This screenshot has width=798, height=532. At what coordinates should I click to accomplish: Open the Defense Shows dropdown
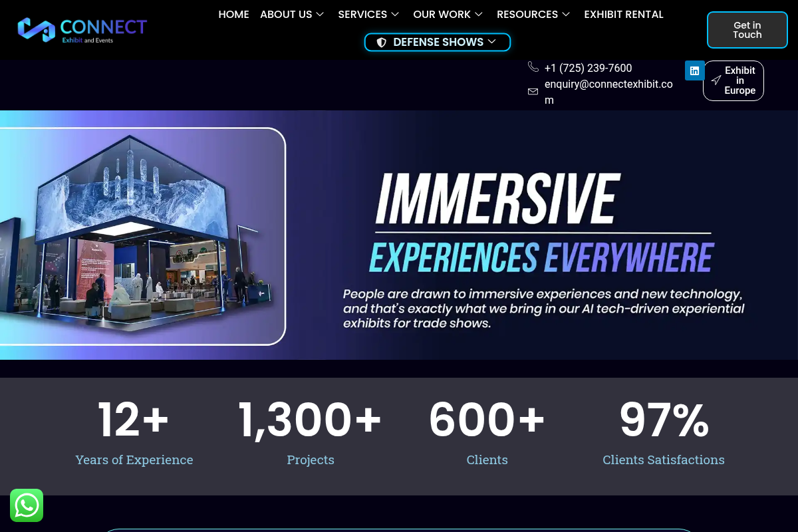pos(438,43)
